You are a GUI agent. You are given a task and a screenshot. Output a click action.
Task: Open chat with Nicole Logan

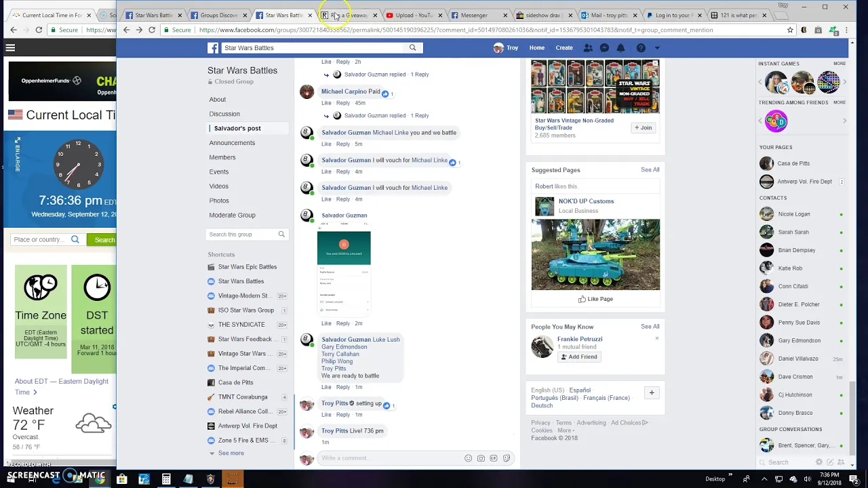(794, 214)
